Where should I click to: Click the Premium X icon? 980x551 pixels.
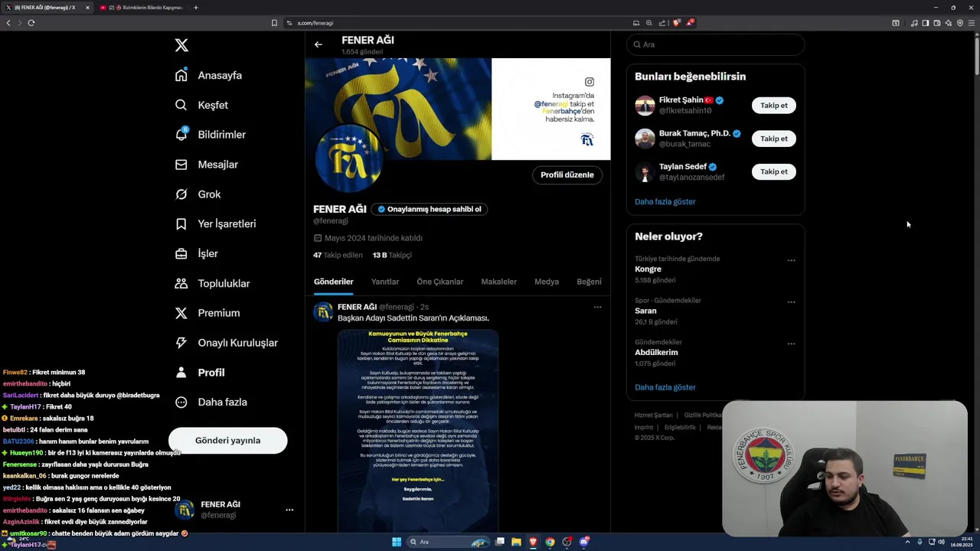(181, 313)
